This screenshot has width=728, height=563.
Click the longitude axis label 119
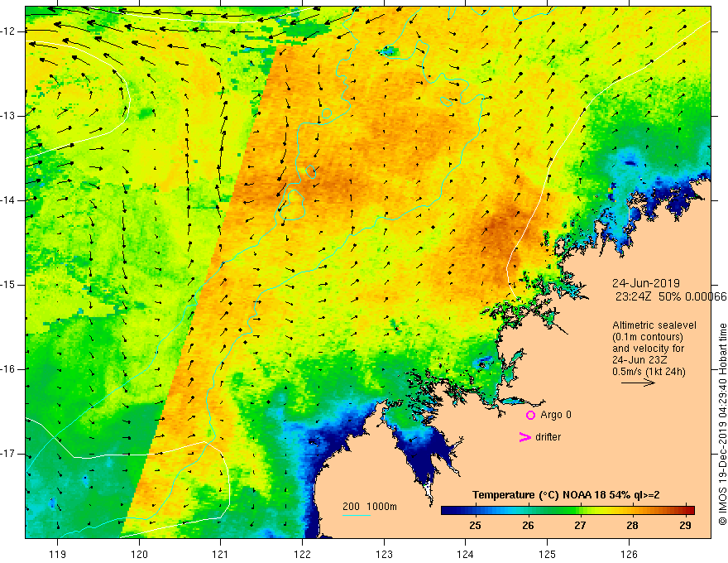(58, 554)
